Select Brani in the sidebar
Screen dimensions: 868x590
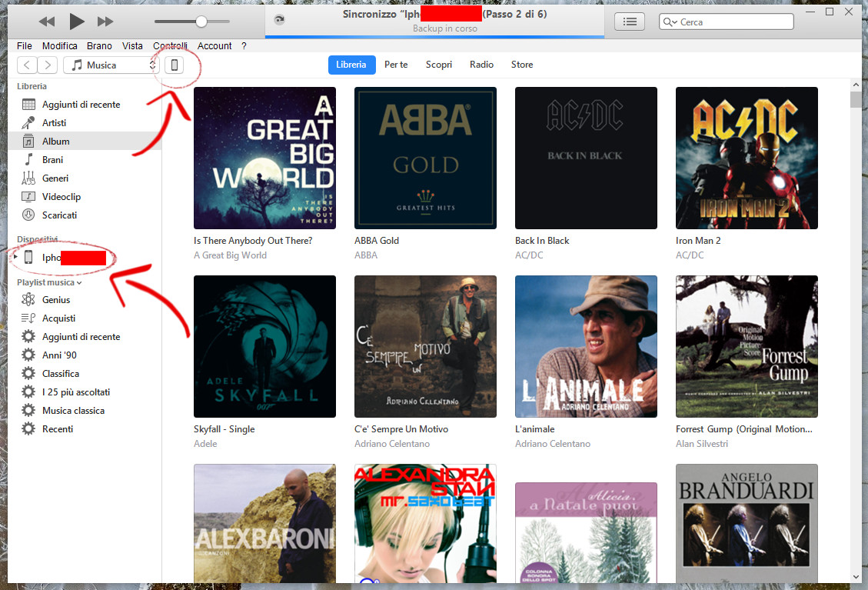click(85, 159)
